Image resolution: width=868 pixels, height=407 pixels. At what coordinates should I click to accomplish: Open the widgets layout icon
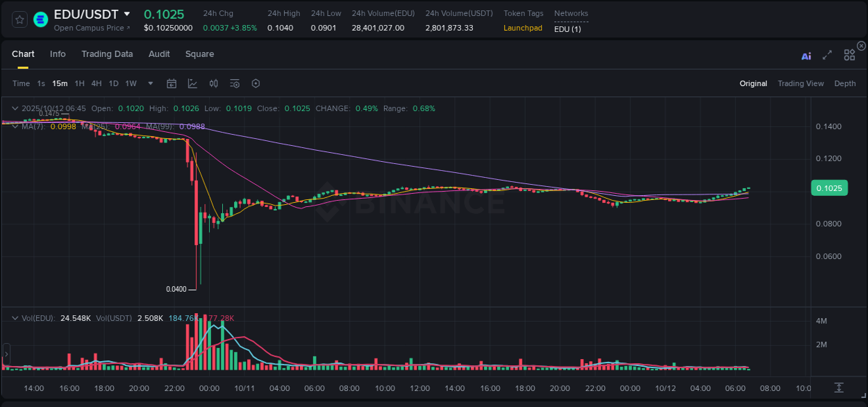point(849,55)
